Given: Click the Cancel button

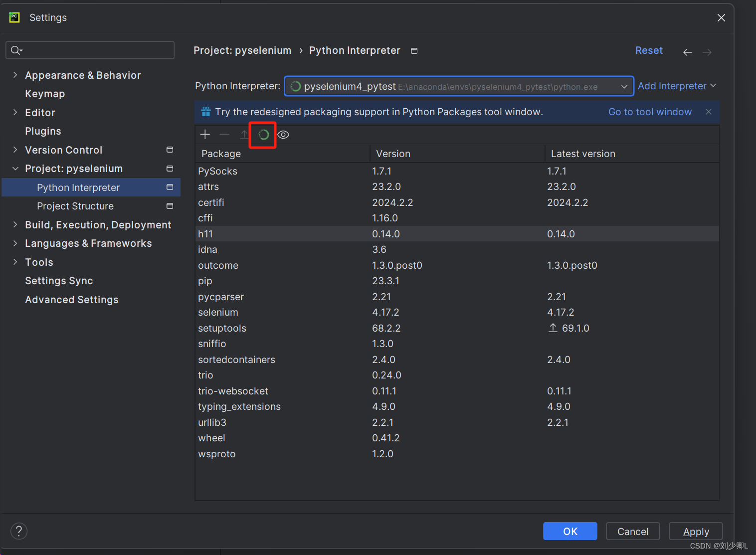Looking at the screenshot, I should tap(633, 531).
